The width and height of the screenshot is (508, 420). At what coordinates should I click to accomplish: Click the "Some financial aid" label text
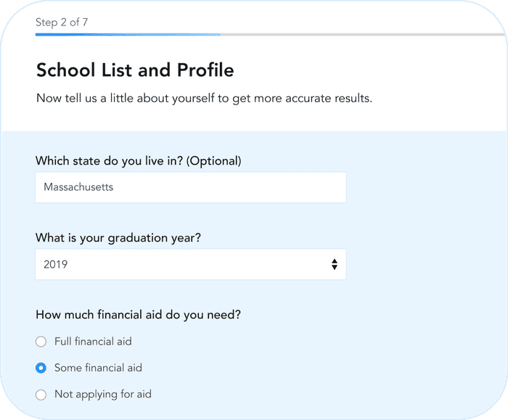(x=98, y=368)
